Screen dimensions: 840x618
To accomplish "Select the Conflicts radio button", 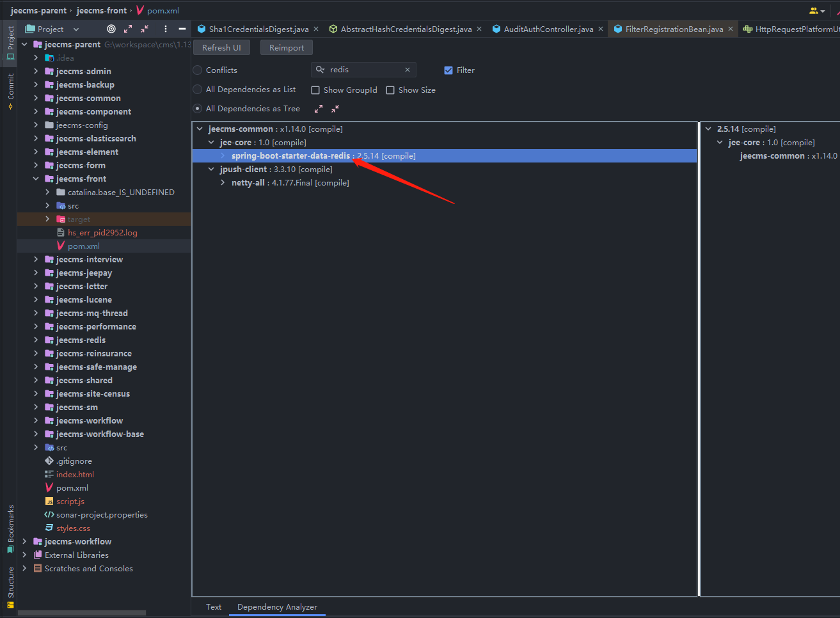I will tap(198, 70).
